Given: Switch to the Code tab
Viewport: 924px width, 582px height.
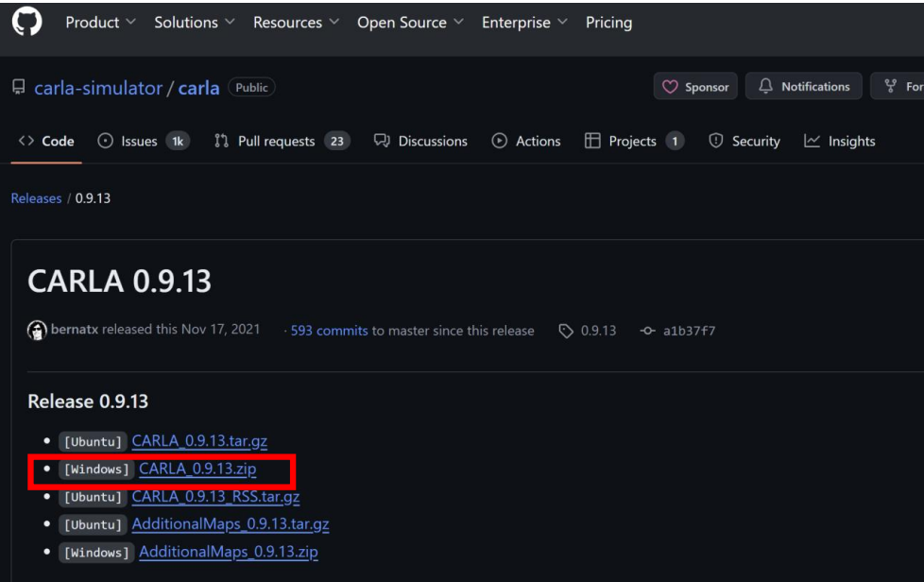Looking at the screenshot, I should pos(46,141).
